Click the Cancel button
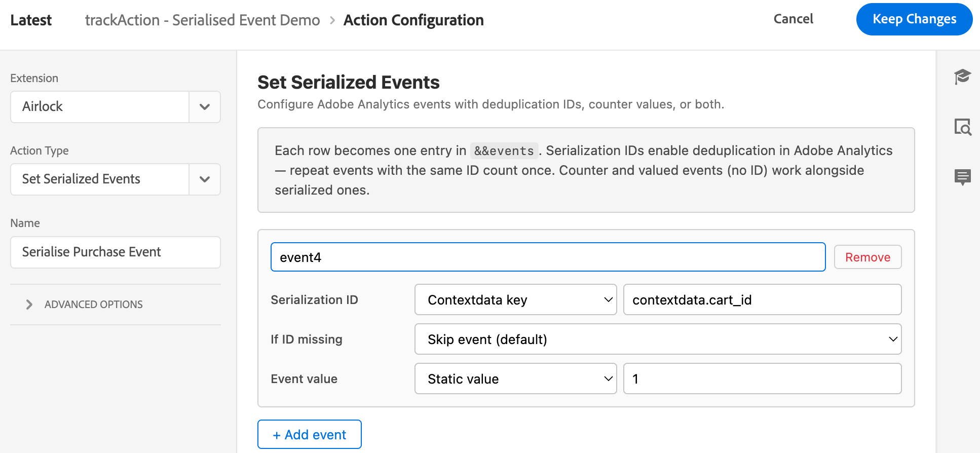Screen dimensions: 980x453 click(x=793, y=19)
